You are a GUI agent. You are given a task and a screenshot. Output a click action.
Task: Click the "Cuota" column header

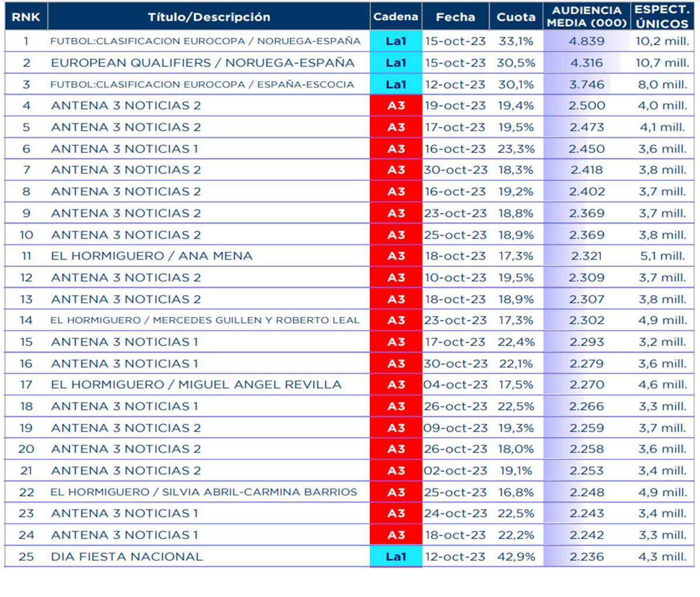tap(516, 17)
